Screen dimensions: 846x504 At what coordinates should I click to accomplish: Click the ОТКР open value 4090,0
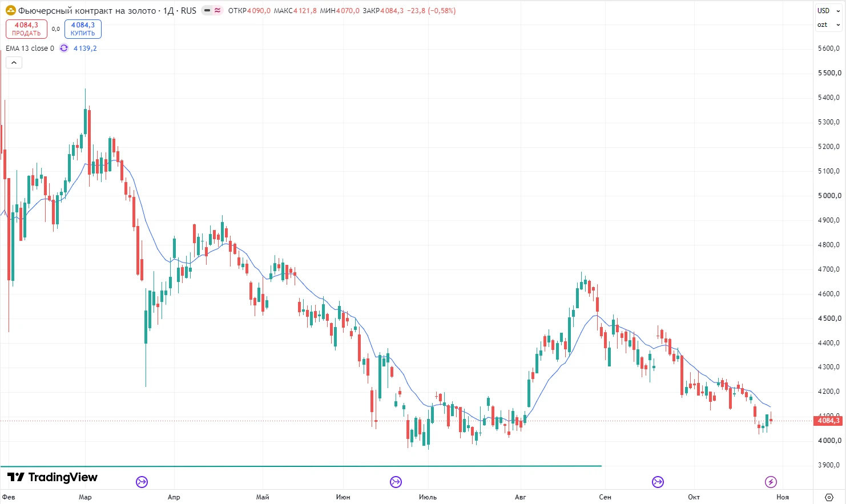tap(259, 10)
